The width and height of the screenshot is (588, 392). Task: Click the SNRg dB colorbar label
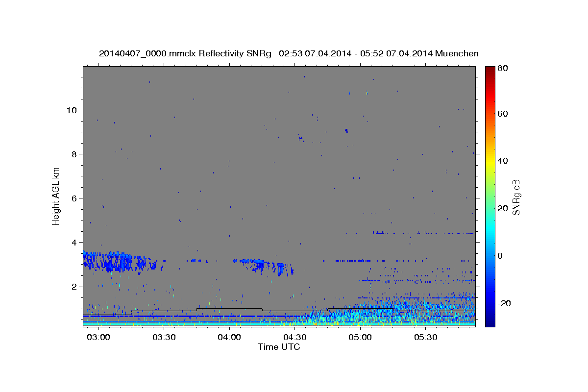(x=516, y=197)
